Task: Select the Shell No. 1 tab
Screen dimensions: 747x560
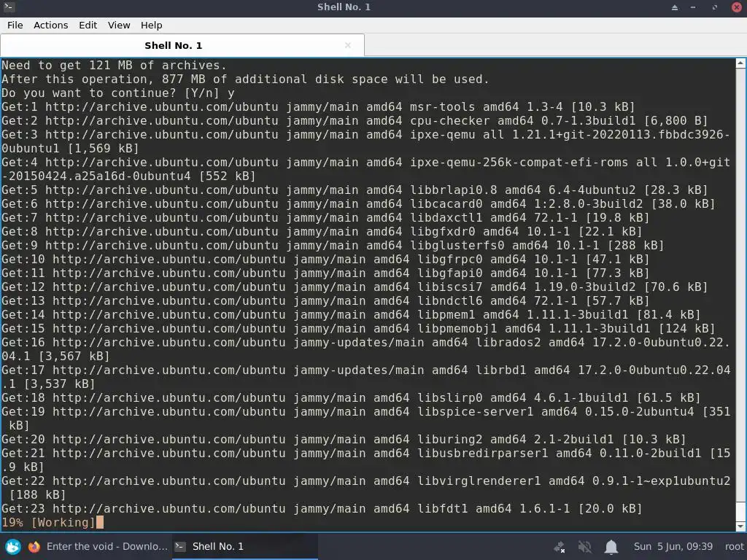Action: coord(182,45)
